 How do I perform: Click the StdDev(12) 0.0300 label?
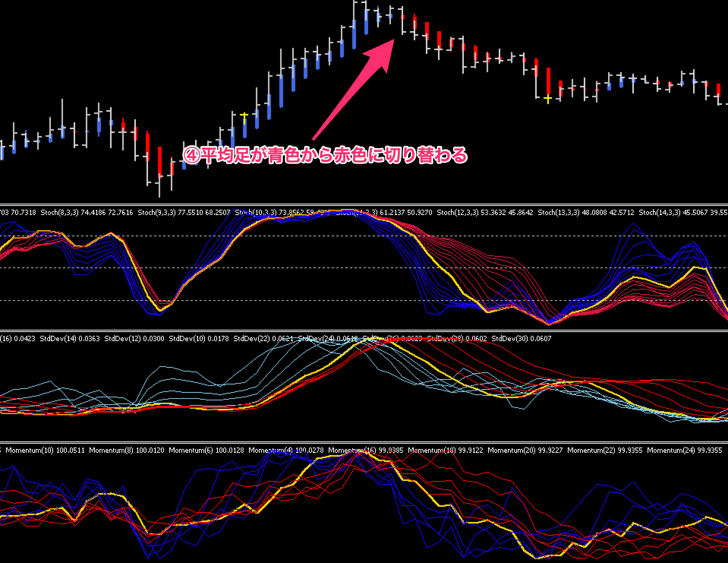pyautogui.click(x=134, y=338)
